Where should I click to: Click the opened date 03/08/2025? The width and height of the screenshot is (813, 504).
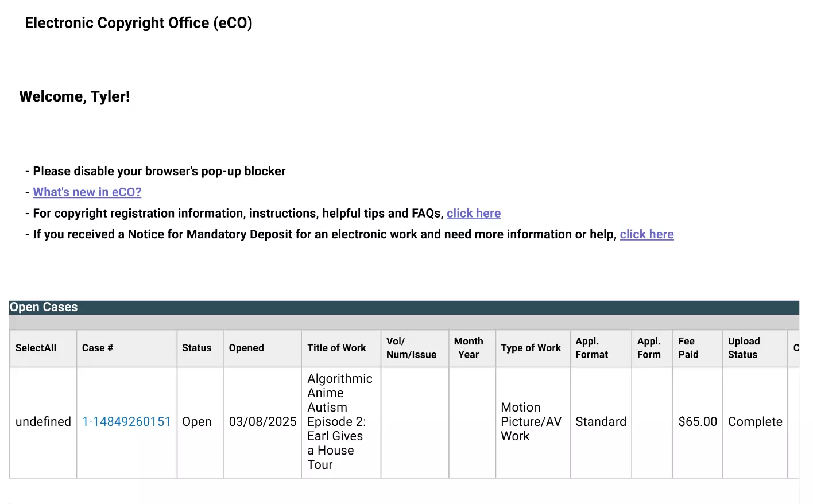[262, 422]
